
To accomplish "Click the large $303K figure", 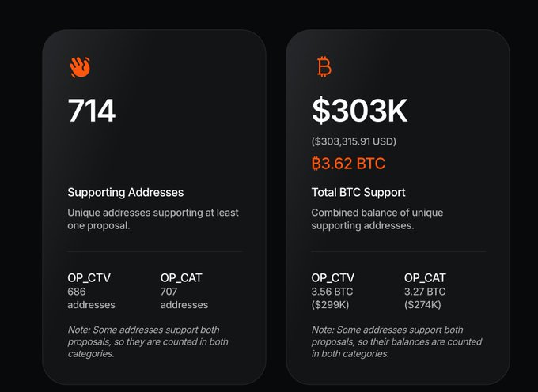I will (359, 111).
